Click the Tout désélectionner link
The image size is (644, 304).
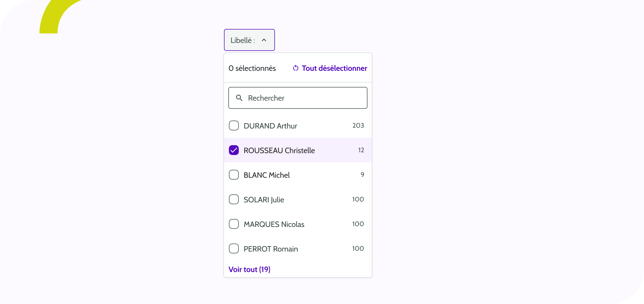pos(334,68)
